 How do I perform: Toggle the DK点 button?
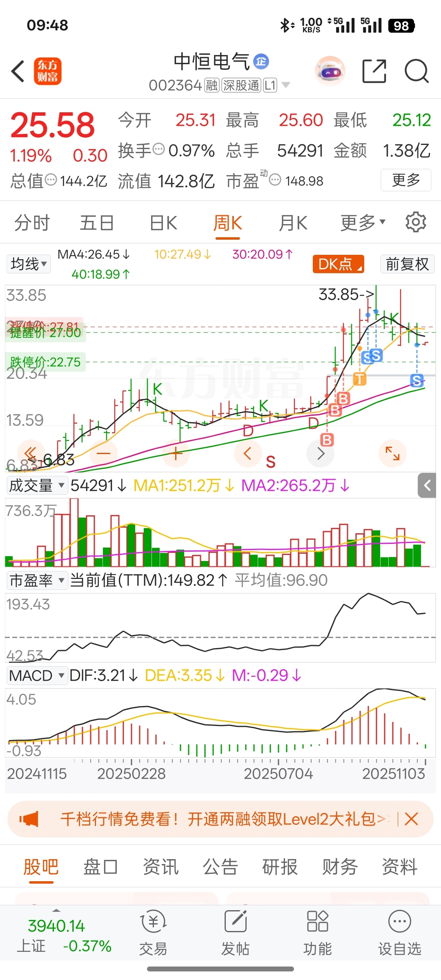pyautogui.click(x=338, y=264)
